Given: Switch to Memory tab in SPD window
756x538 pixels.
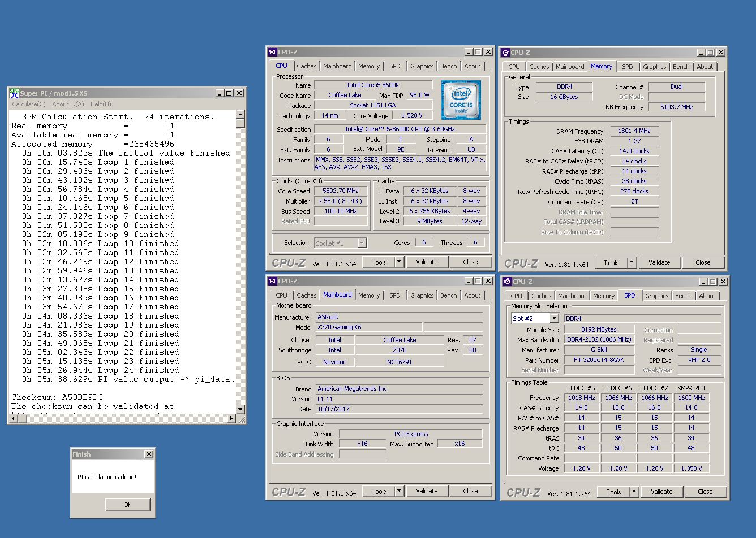Looking at the screenshot, I should 604,296.
